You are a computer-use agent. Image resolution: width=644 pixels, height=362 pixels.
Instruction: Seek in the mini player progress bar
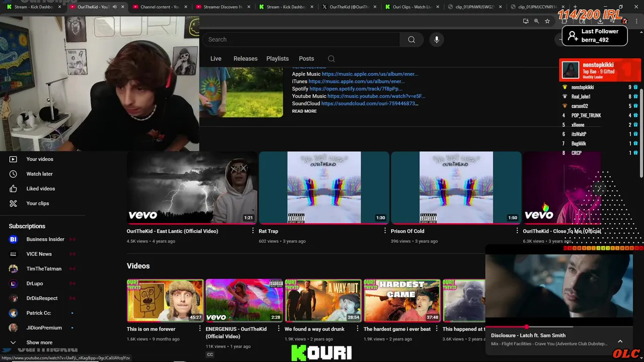tap(559, 327)
